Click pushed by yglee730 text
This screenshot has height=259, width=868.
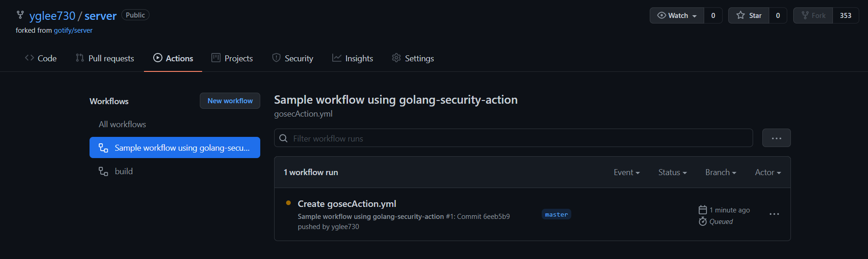[329, 227]
